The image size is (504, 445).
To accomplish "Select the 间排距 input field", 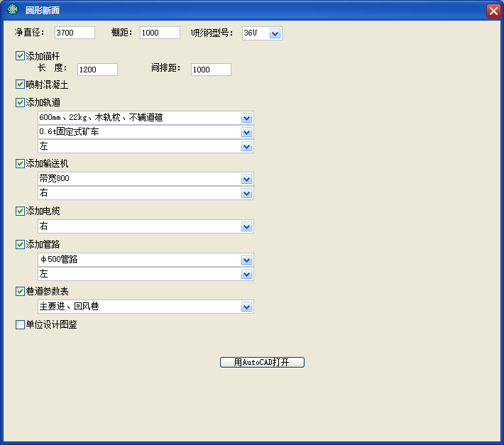I will (x=211, y=70).
